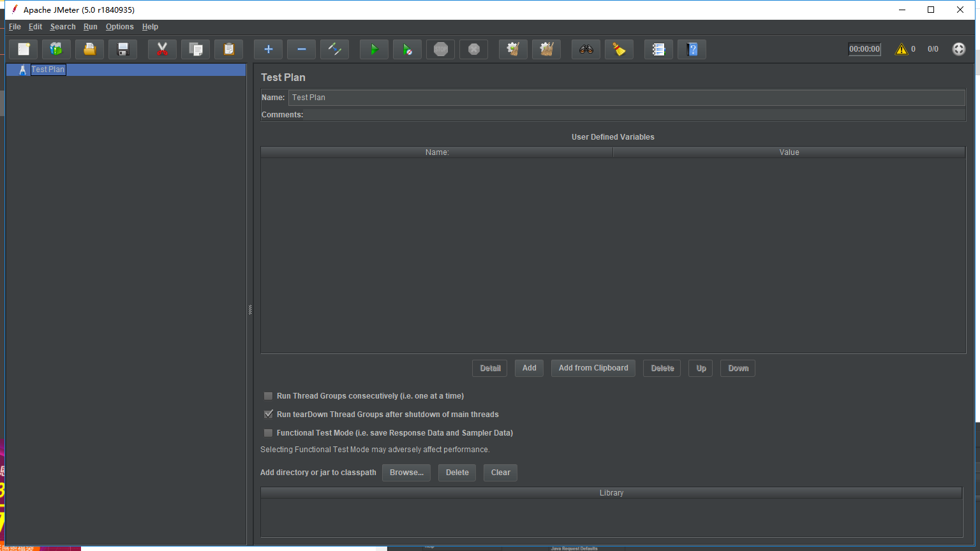Start the test with green play icon
Screen dimensions: 980x551
pyautogui.click(x=374, y=49)
